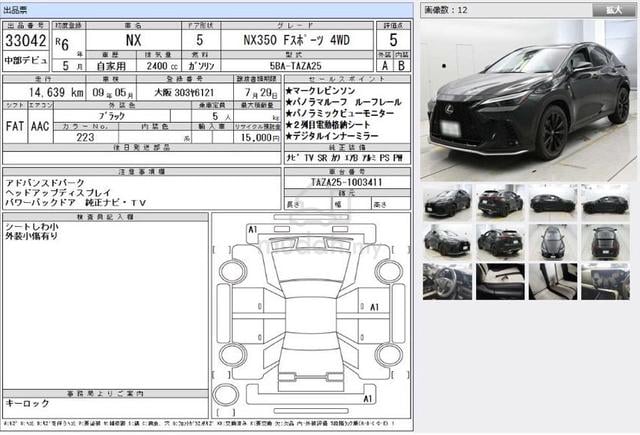Select the first-row fourth side-profile thumbnail
This screenshot has width=640, height=435.
click(x=606, y=202)
